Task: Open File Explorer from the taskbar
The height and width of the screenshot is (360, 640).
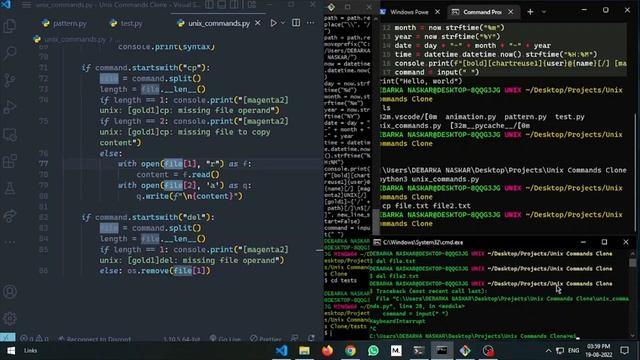Action: tap(304, 351)
